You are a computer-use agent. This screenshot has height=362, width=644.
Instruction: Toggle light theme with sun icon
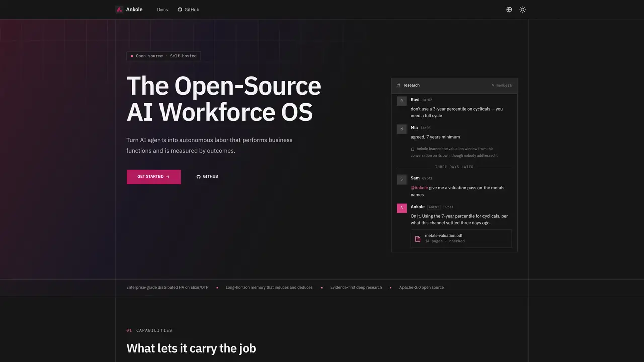point(523,9)
